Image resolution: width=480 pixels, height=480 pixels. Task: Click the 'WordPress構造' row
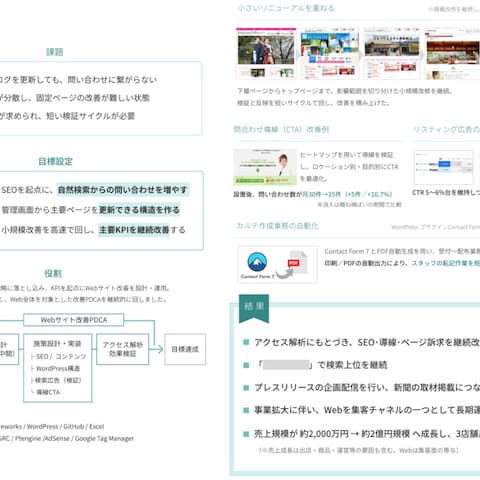click(55, 368)
